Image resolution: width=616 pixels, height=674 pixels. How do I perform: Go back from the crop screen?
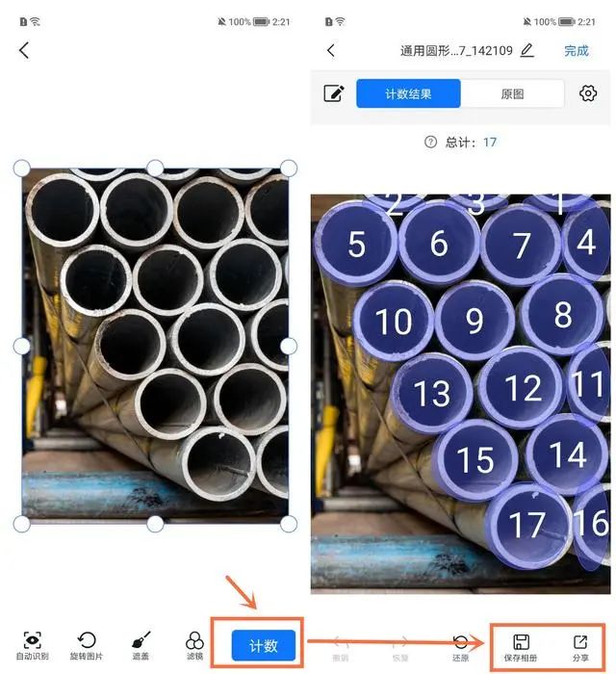point(24,50)
